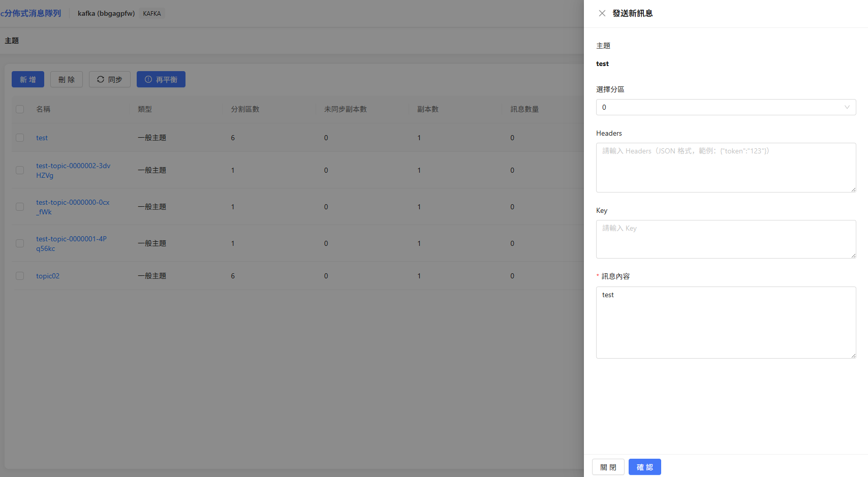Viewport: 868px width, 477px height.
Task: Click the 關閉 close button in footer
Action: 608,467
